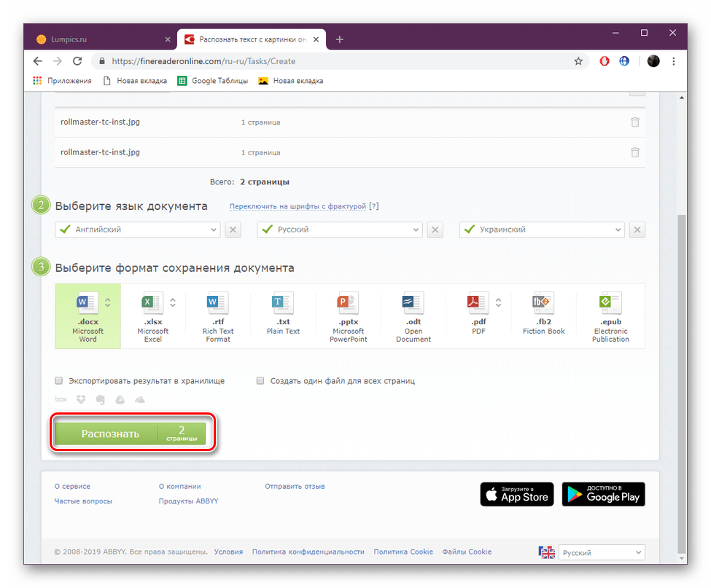This screenshot has width=711, height=588.
Task: Click the Dropbox storage icon
Action: [81, 399]
